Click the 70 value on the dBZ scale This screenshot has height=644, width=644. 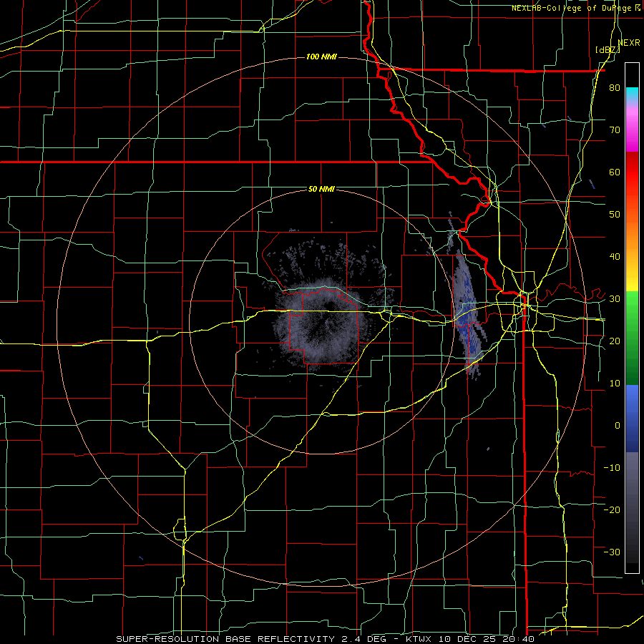click(615, 130)
